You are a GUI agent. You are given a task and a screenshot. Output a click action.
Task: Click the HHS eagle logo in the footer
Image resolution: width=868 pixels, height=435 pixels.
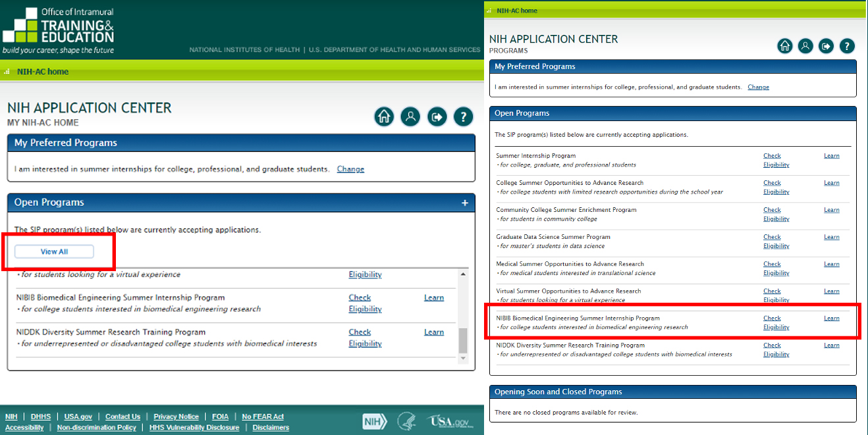click(x=405, y=422)
